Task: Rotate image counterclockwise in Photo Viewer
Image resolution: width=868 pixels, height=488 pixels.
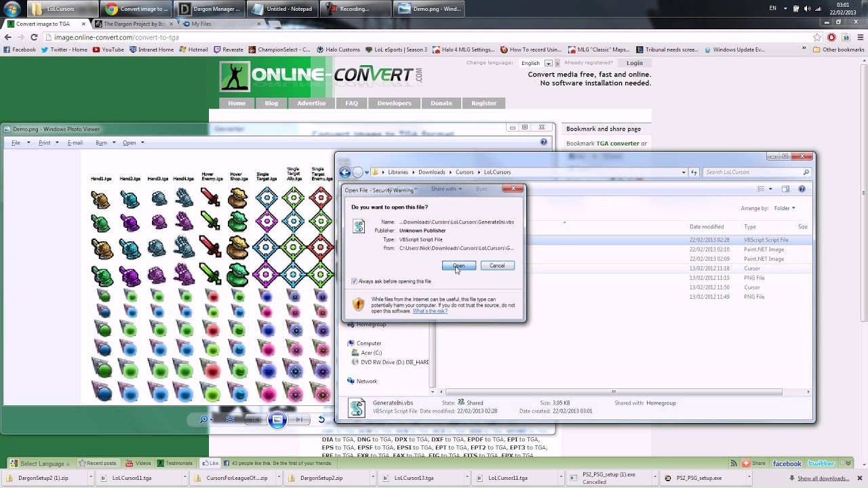Action: pyautogui.click(x=321, y=420)
